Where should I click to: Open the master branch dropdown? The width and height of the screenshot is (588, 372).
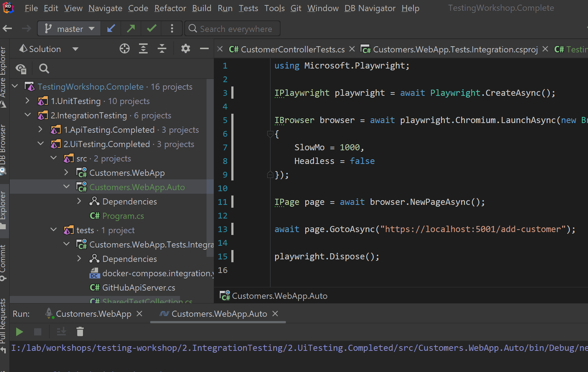pyautogui.click(x=69, y=29)
